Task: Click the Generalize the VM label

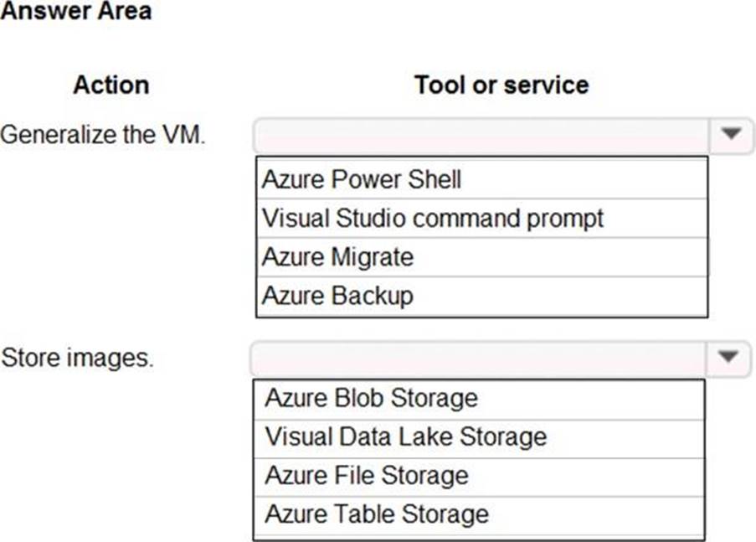Action: [x=102, y=135]
